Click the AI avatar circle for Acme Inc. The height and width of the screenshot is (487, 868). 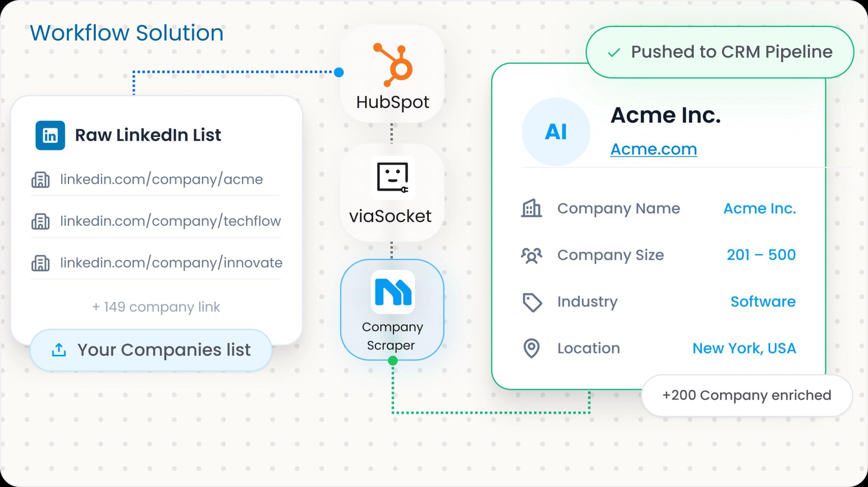556,132
